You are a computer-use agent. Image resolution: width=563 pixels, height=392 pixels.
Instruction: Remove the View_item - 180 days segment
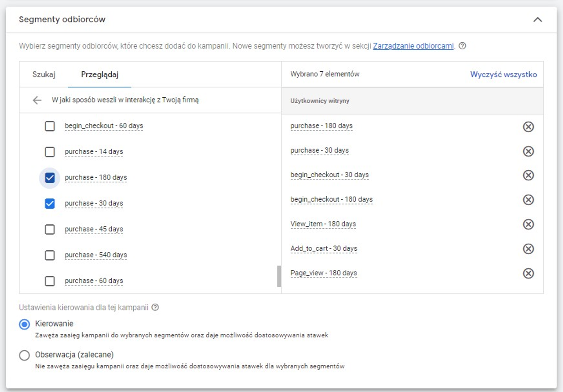(x=528, y=224)
